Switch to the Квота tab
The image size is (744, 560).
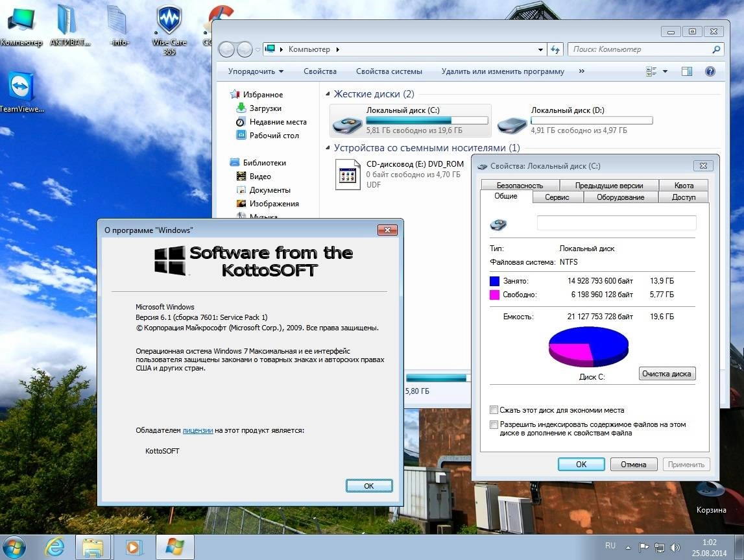point(684,185)
